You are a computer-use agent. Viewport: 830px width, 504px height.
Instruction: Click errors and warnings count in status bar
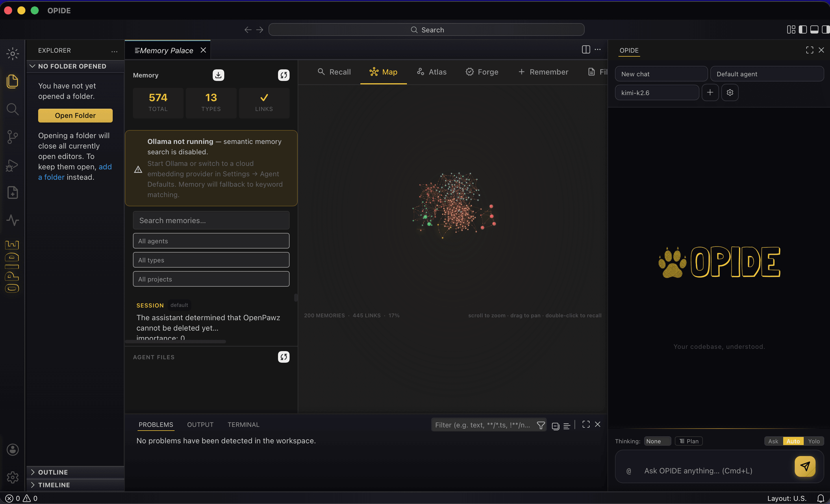point(22,498)
